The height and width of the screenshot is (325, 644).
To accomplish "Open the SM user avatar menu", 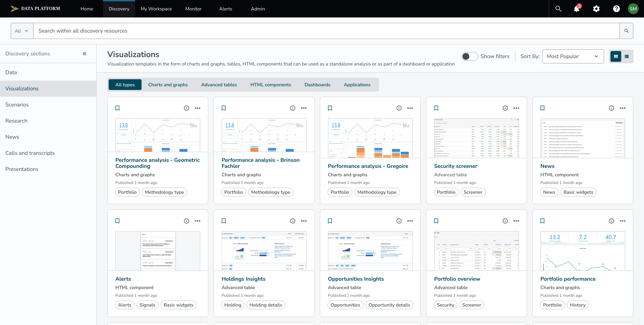I will (633, 9).
